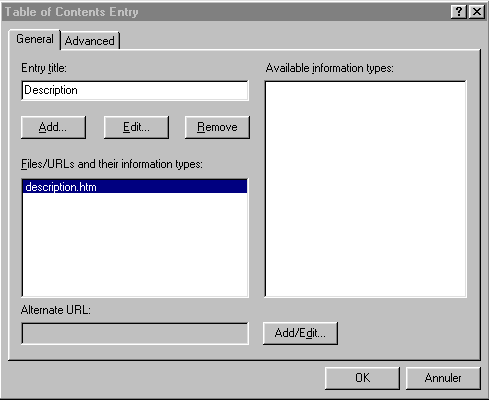Open the Add/Edit... information types button
The width and height of the screenshot is (489, 400).
pyautogui.click(x=300, y=333)
